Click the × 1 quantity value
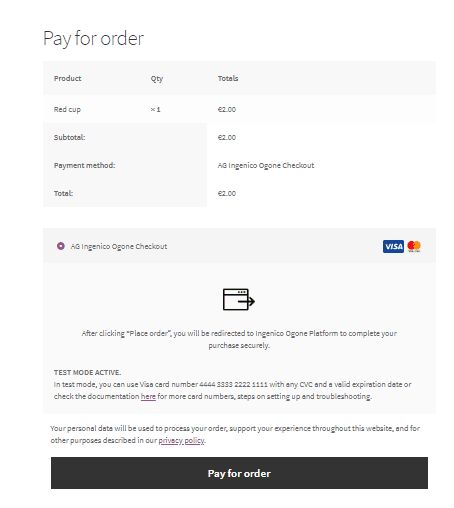The width and height of the screenshot is (454, 508). (155, 109)
